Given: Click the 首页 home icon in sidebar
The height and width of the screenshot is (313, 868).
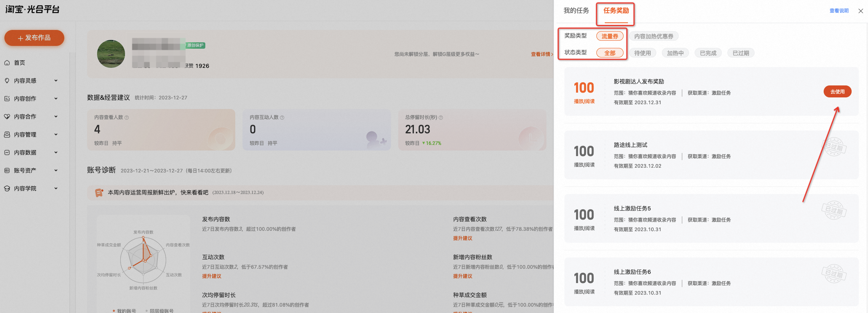Looking at the screenshot, I should [x=7, y=63].
